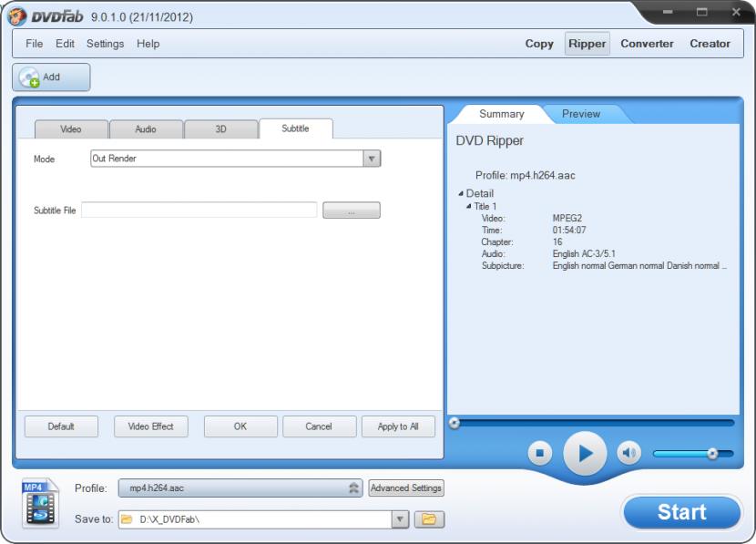Stop playback in the preview player
The width and height of the screenshot is (756, 544).
[540, 454]
